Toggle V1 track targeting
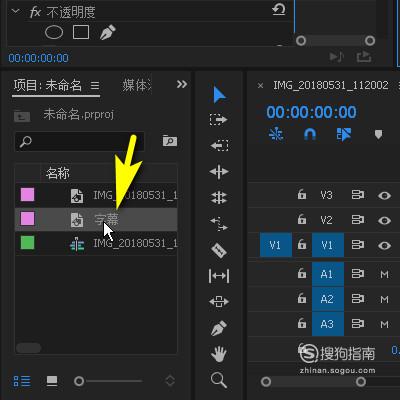Viewport: 400px width, 400px height. point(328,245)
